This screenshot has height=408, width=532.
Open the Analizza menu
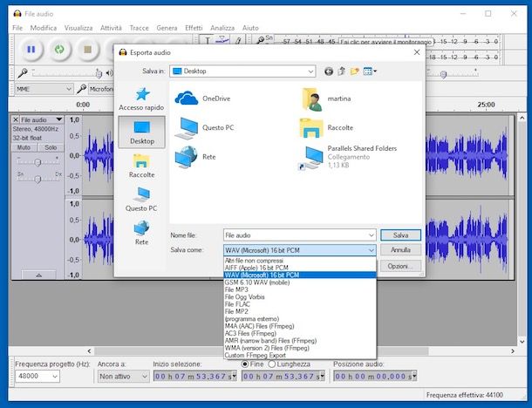(x=222, y=28)
